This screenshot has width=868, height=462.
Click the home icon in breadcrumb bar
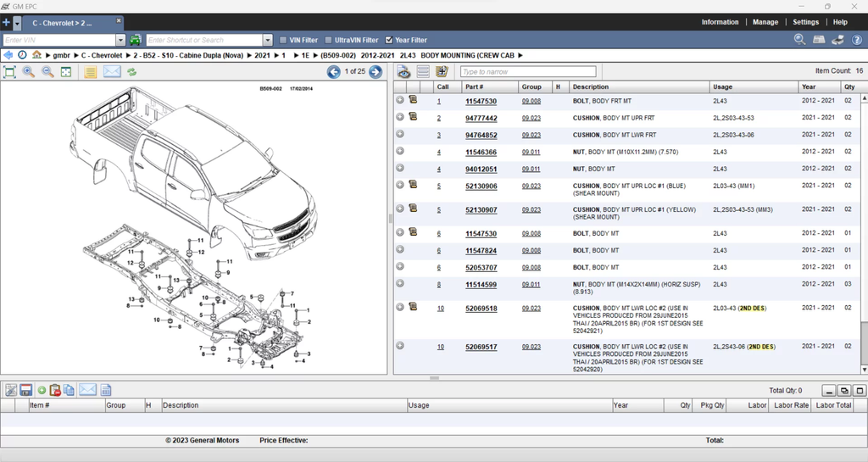36,55
